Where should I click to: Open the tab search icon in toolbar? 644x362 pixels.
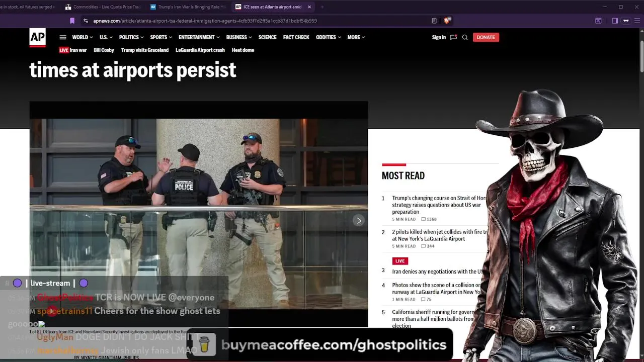[x=598, y=21]
